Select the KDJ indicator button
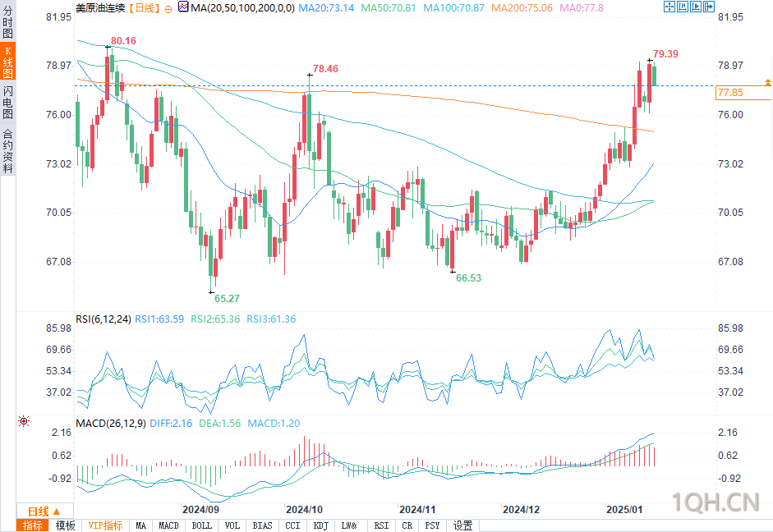Image resolution: width=773 pixels, height=532 pixels. pos(321,525)
